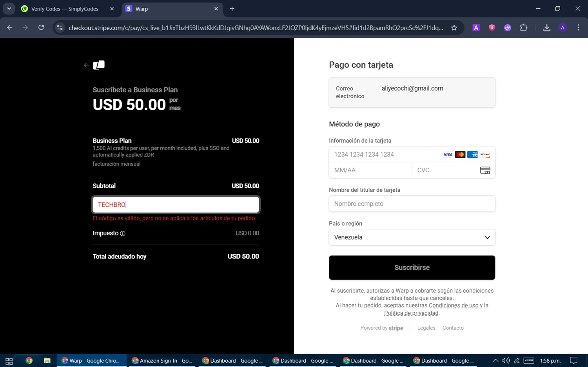Click the browser address bar URL
588x367 pixels.
[256, 27]
